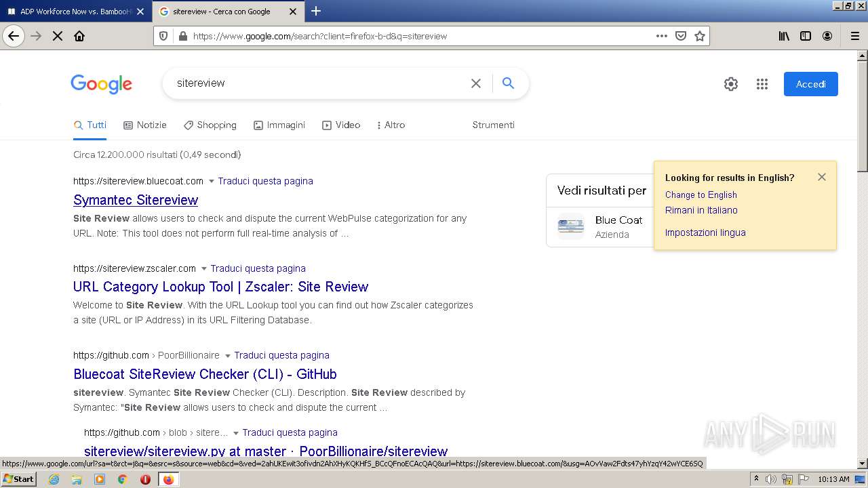Click Rimani in Italiano link
Image resolution: width=868 pixels, height=488 pixels.
701,210
